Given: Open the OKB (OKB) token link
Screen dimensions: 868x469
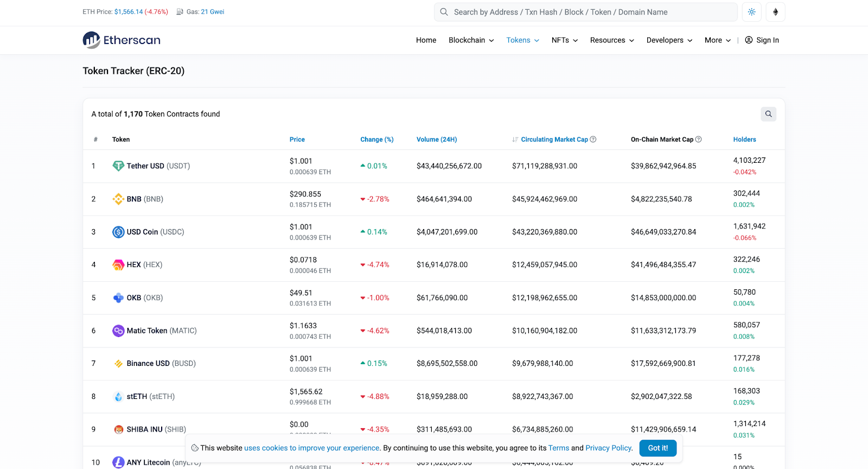Looking at the screenshot, I should (145, 298).
